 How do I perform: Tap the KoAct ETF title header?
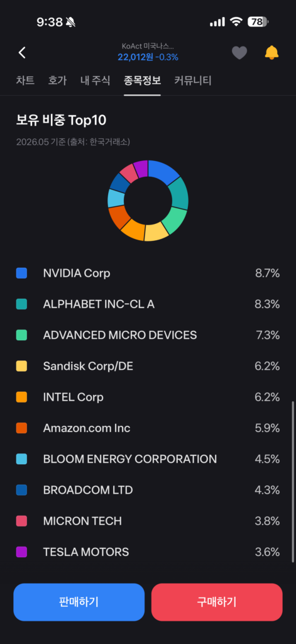(x=148, y=52)
